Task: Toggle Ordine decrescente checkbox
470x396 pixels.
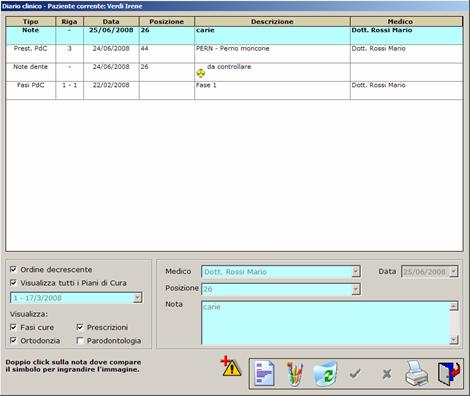Action: click(x=13, y=269)
